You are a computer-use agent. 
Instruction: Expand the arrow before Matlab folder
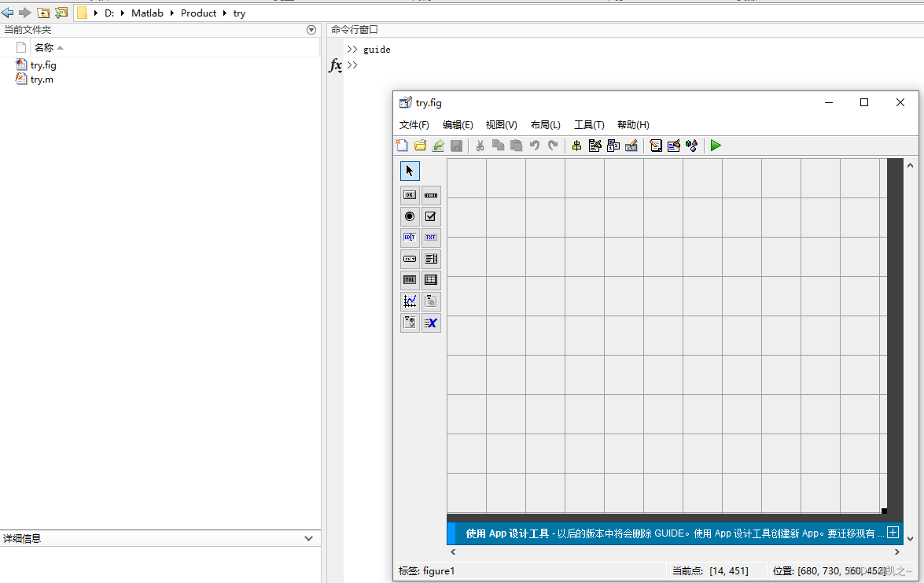click(123, 13)
